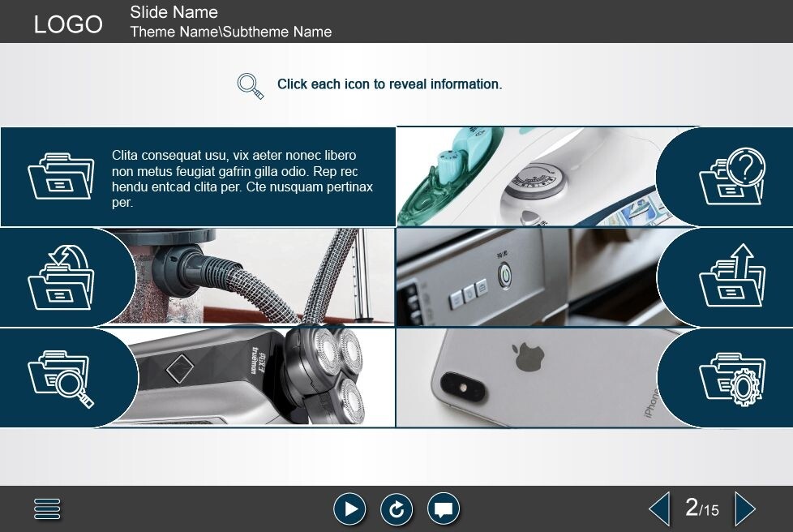The height and width of the screenshot is (532, 793).
Task: Go to the previous slide arrow
Action: (659, 509)
